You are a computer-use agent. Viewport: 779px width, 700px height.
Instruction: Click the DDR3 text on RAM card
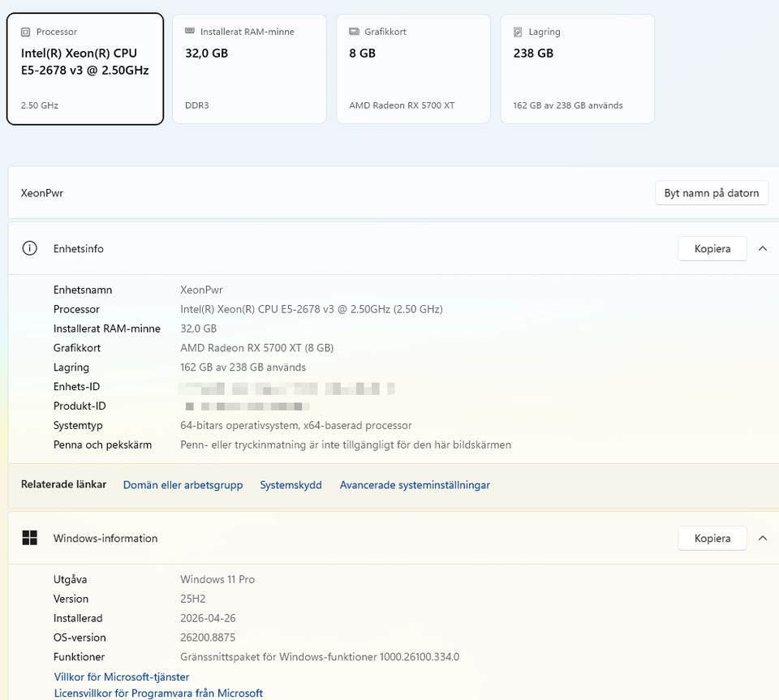tap(196, 105)
